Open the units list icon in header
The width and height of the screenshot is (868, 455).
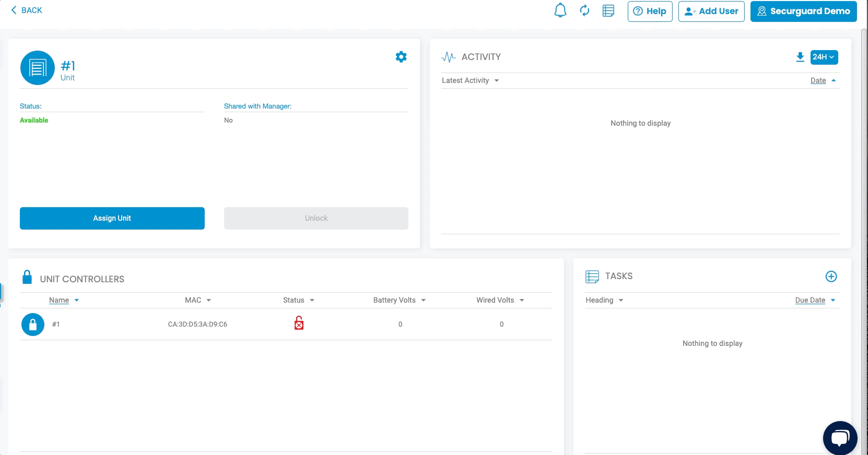tap(608, 10)
